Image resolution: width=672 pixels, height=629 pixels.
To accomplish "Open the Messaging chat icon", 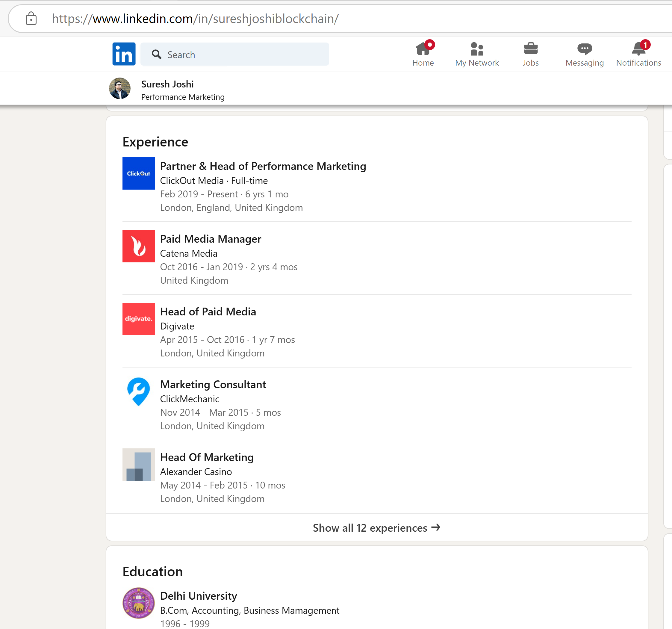I will click(x=585, y=49).
